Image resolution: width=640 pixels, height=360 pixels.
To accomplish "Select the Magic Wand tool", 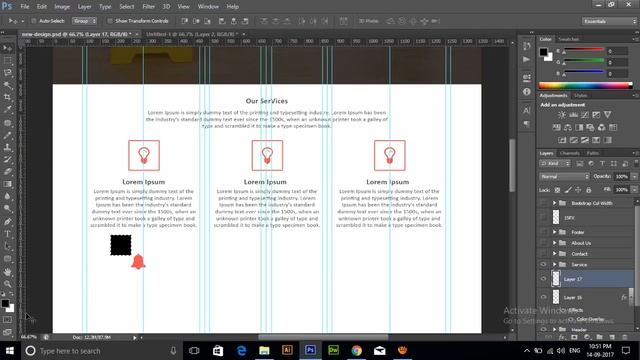I will [7, 85].
